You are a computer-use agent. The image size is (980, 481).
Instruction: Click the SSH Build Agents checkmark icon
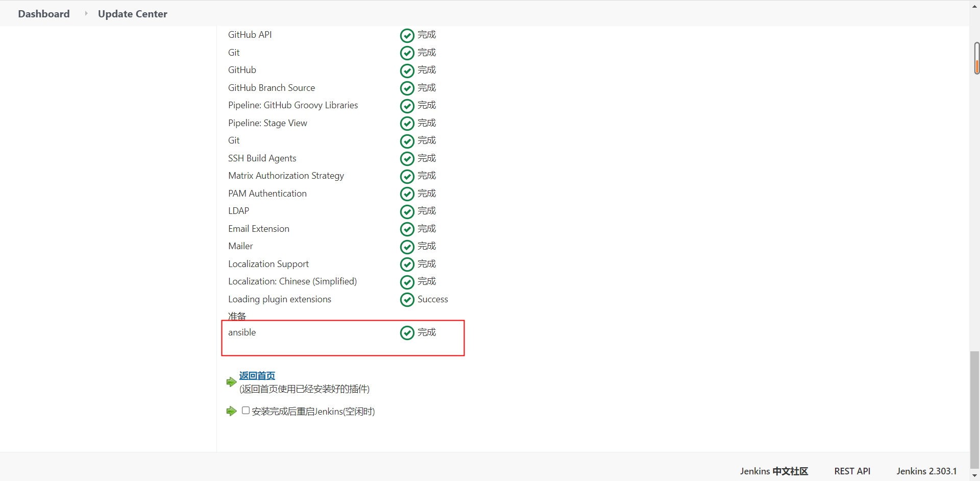tap(407, 159)
